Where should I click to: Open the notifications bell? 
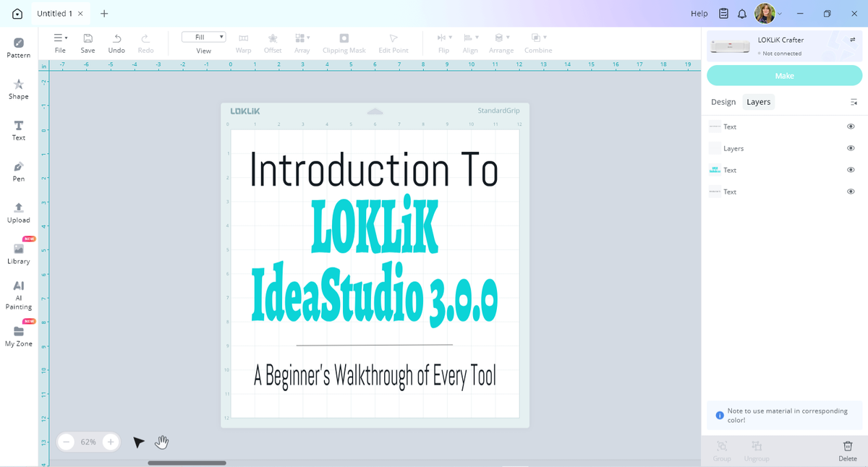coord(742,14)
